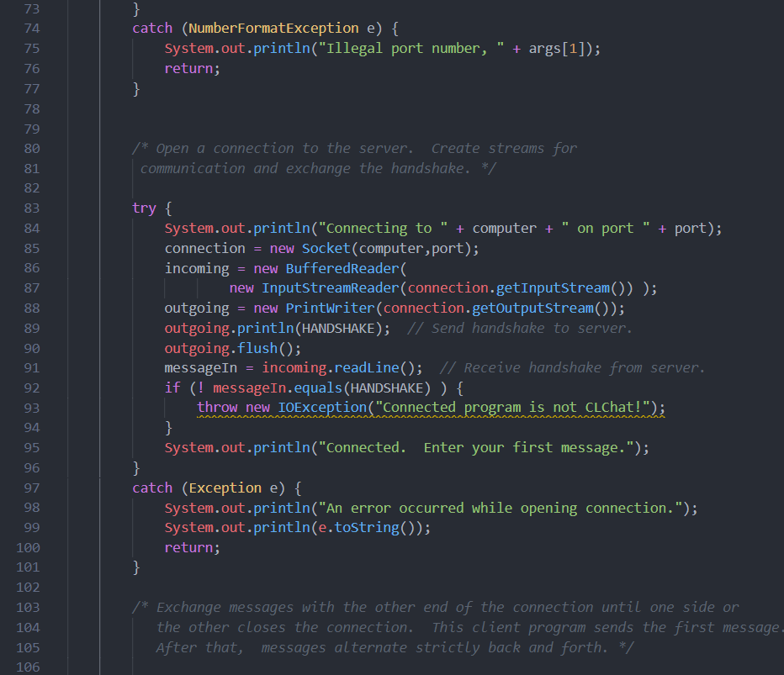Click InputStreamReader on line 87
The image size is (784, 675).
pos(330,287)
